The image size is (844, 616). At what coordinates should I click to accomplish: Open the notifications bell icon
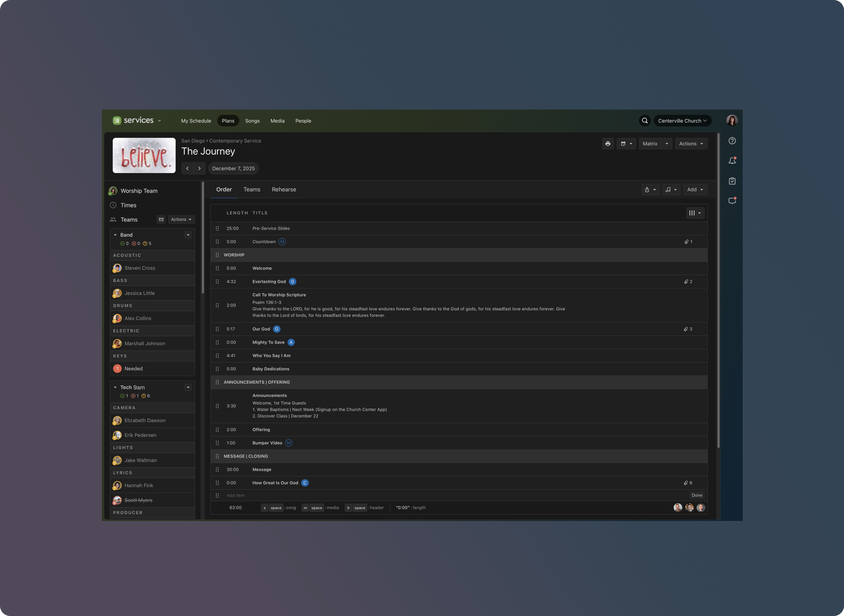[x=732, y=161]
